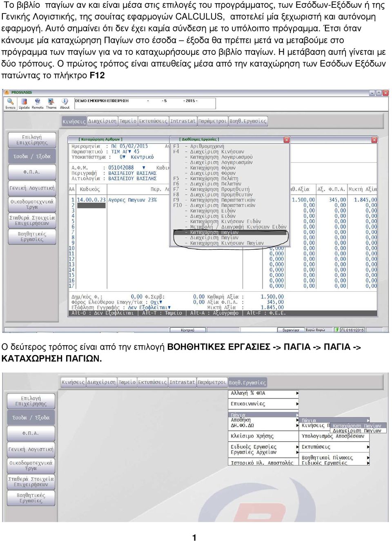Open Οικοδομοτεχνικά Έργα in the first screenshot sidebar
Image resolution: width=392 pixels, height=541 pixels.
(32, 204)
